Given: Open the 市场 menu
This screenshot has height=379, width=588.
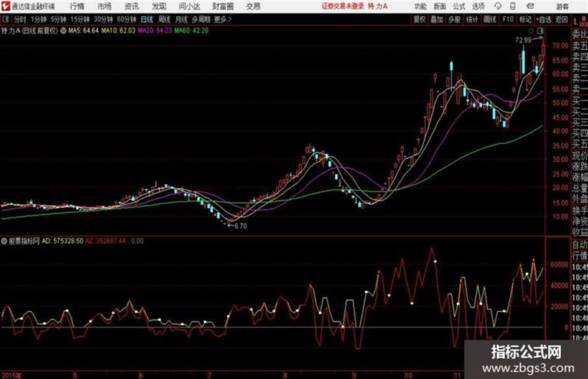Looking at the screenshot, I should click(x=105, y=6).
